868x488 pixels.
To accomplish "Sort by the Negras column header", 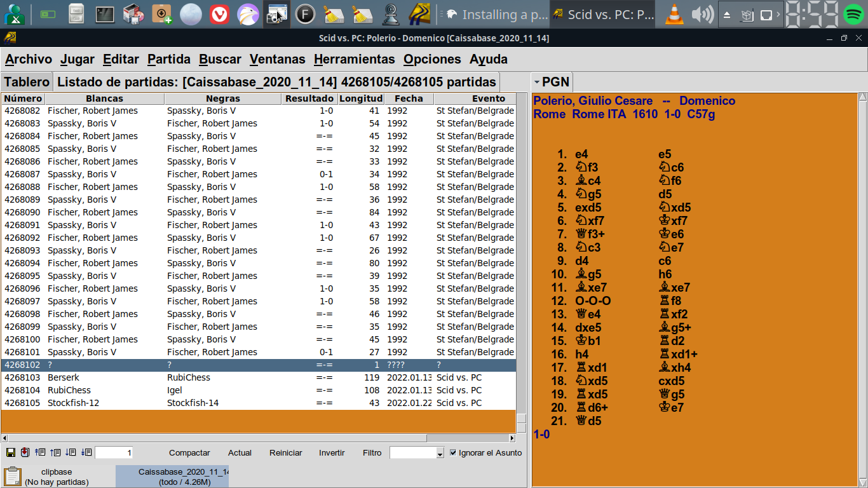I will (223, 98).
